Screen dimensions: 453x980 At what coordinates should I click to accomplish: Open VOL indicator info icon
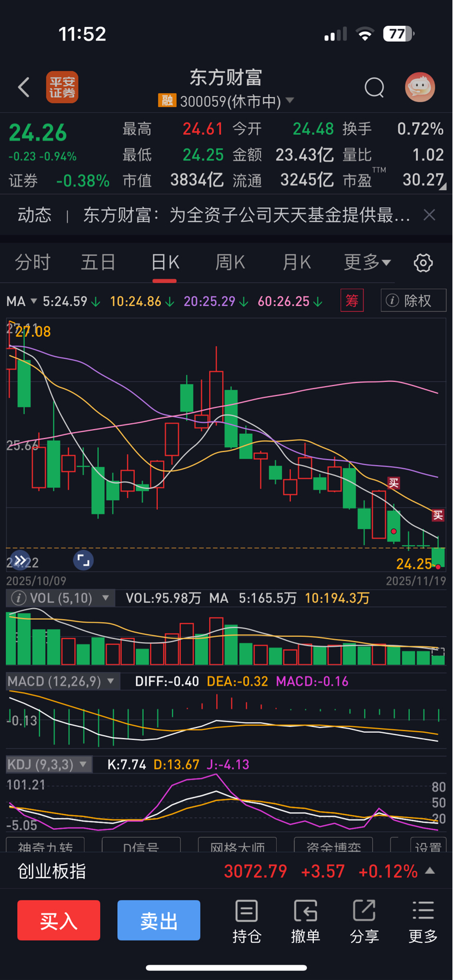[x=18, y=598]
